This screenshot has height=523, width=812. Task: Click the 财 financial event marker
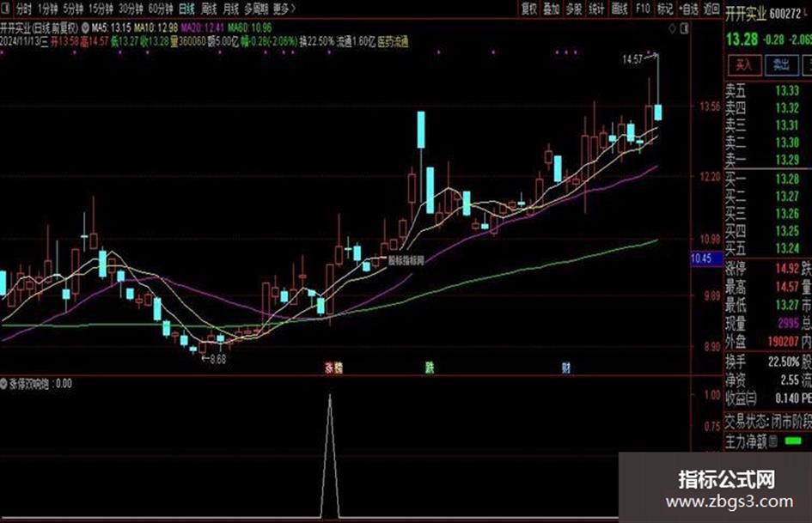coord(566,368)
